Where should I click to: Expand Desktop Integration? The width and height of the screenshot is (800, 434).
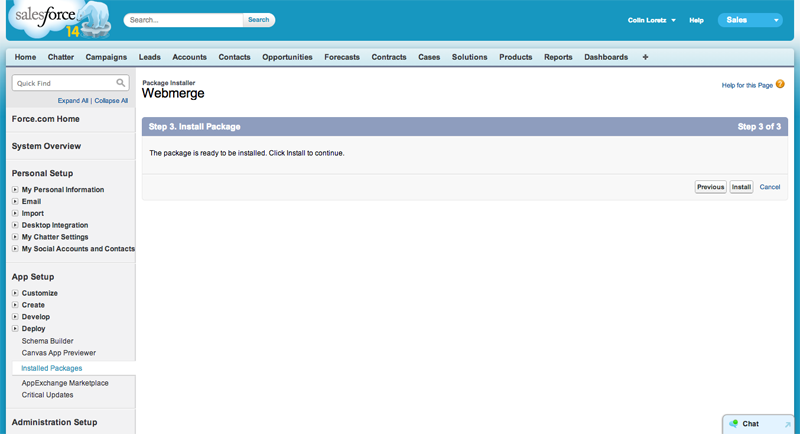(15, 225)
